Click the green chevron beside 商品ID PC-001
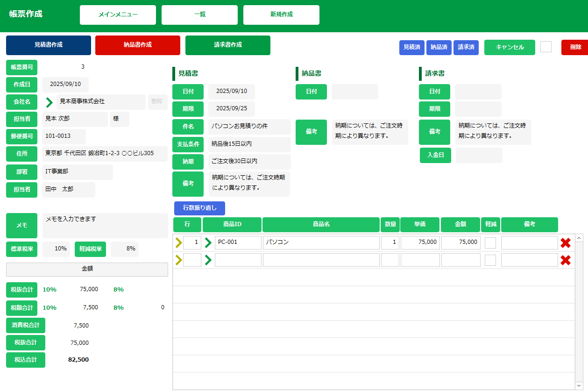Image resolution: width=588 pixels, height=392 pixels. pos(208,242)
